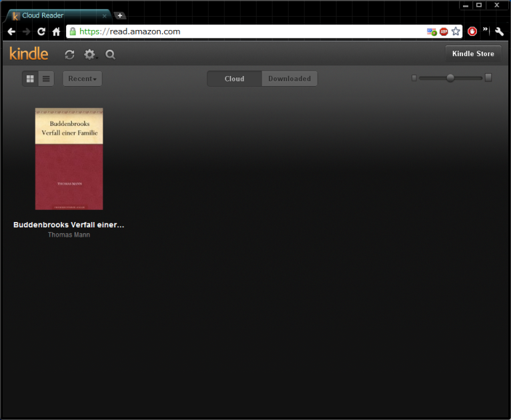This screenshot has width=511, height=420.
Task: Minimize the browser window
Action: tap(466, 5)
